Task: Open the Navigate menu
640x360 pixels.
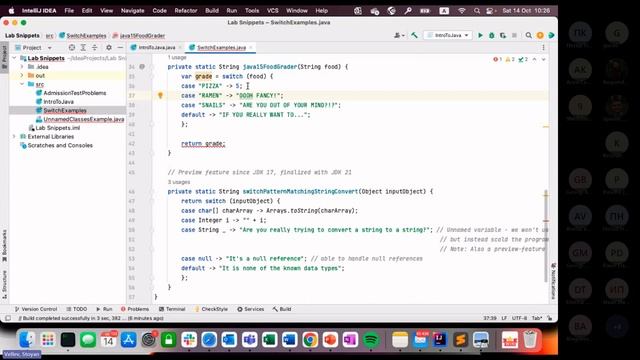Action: click(132, 11)
